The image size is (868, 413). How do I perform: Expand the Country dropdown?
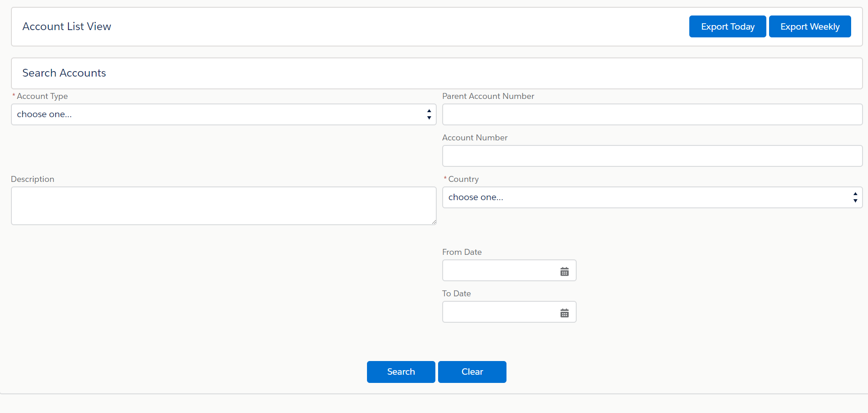[652, 197]
